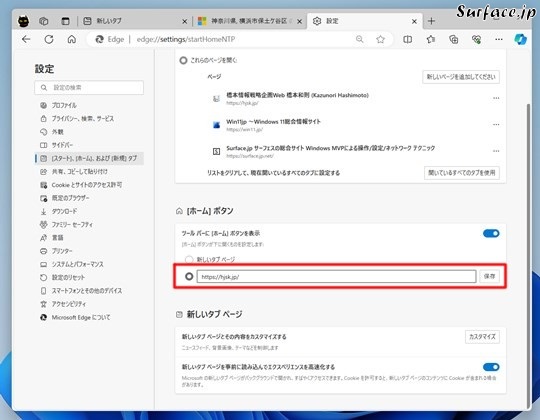Open プロファイル settings section
Screen dimensions: 540x420
click(x=89, y=105)
